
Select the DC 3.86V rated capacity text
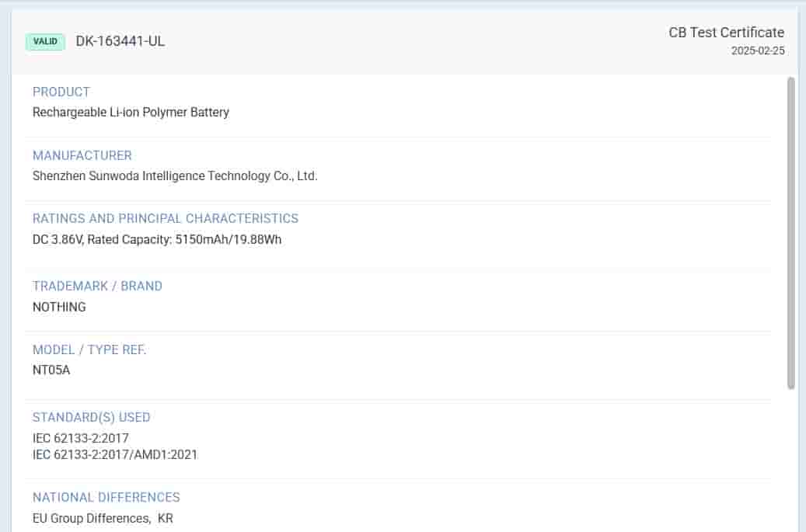point(157,240)
